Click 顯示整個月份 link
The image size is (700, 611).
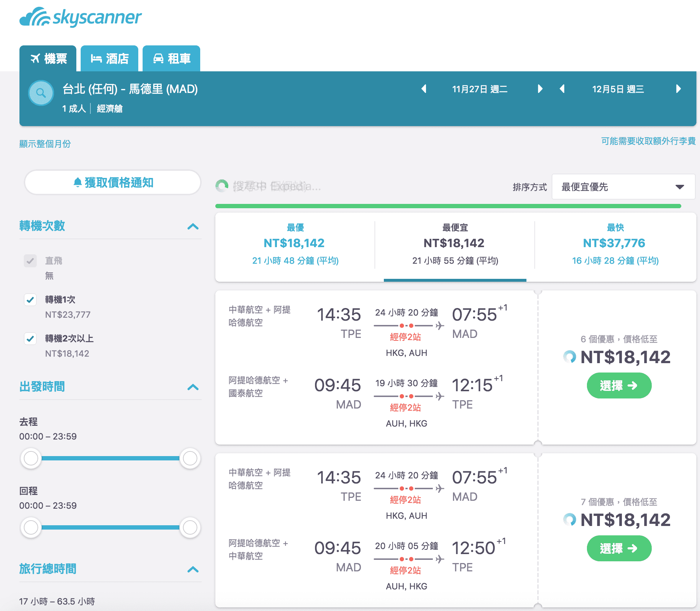pyautogui.click(x=45, y=144)
